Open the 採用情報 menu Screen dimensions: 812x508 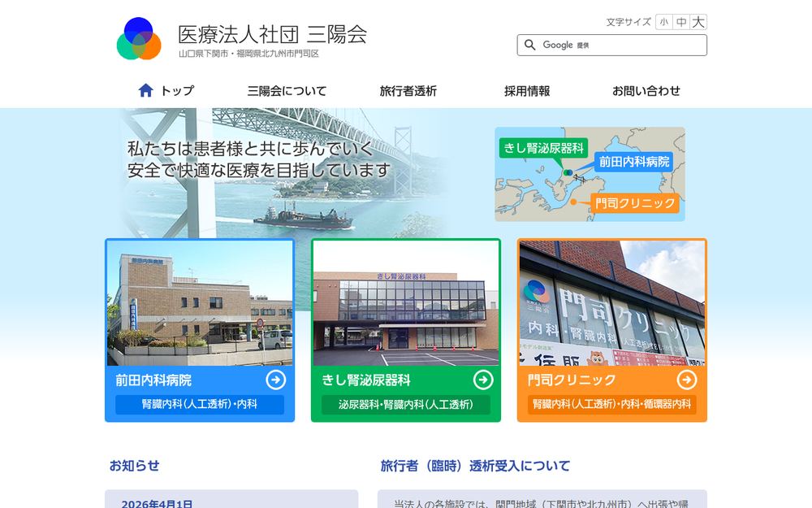coord(527,91)
